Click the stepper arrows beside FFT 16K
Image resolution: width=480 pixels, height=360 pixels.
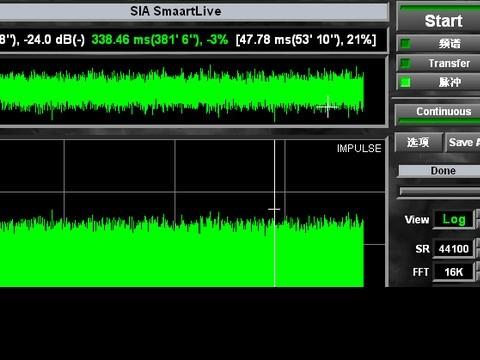(x=478, y=272)
